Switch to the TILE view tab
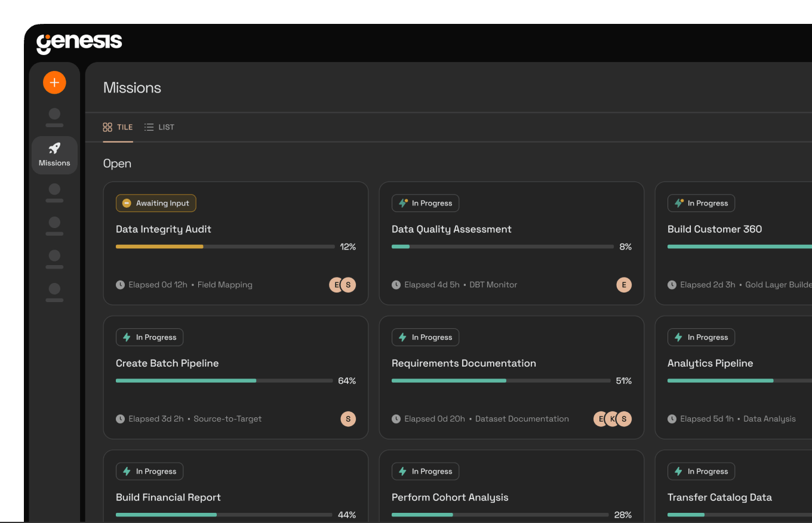Screen dimensions: 812x523 [x=118, y=127]
